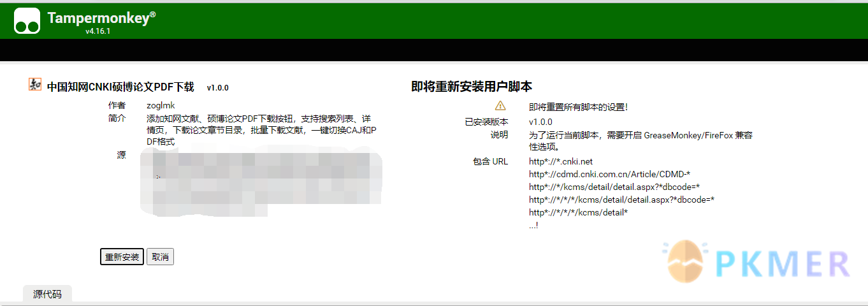Click the 包含 URL label
The width and height of the screenshot is (868, 306).
490,161
